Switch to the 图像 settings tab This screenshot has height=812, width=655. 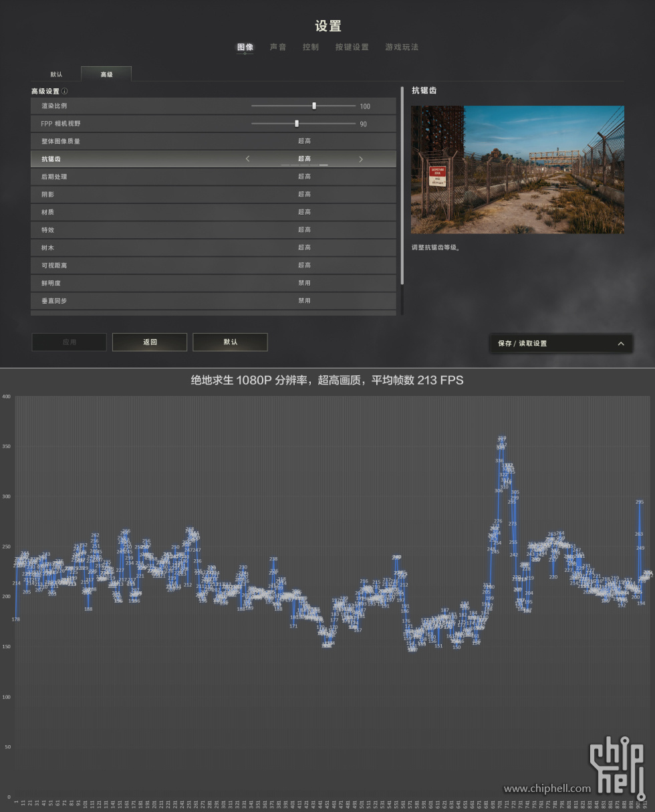(245, 47)
